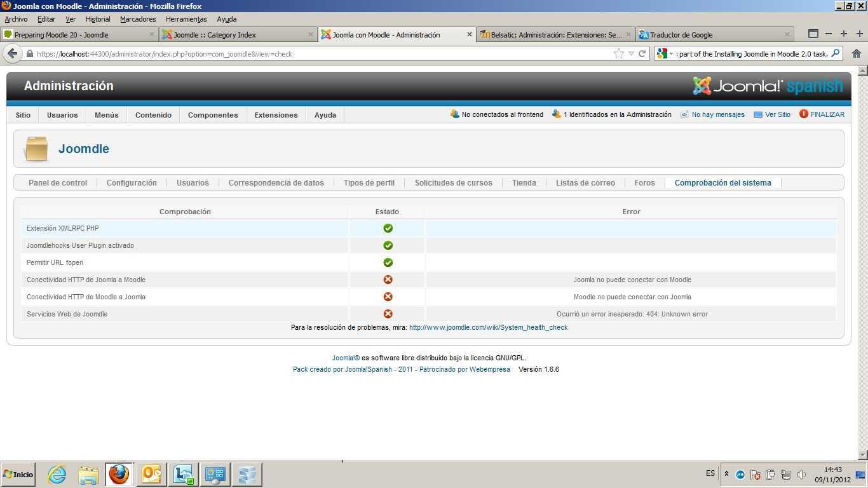Open the Solicitudes de cursos tab

[454, 183]
